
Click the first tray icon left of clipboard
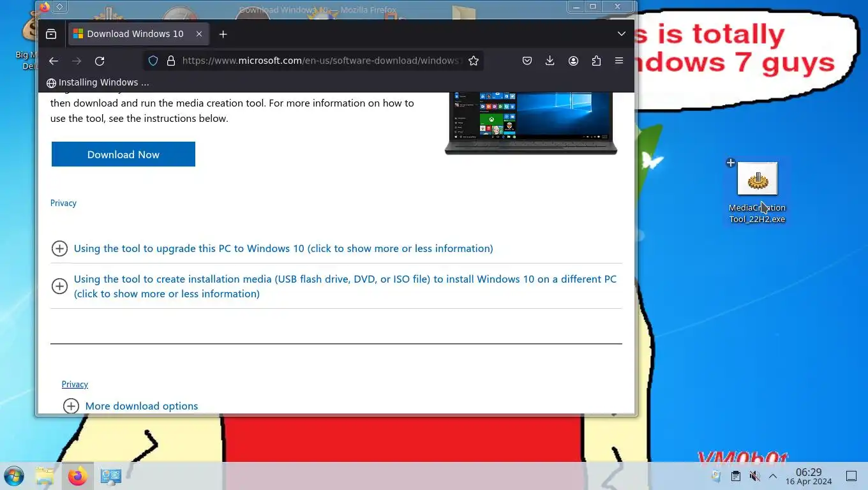click(716, 476)
